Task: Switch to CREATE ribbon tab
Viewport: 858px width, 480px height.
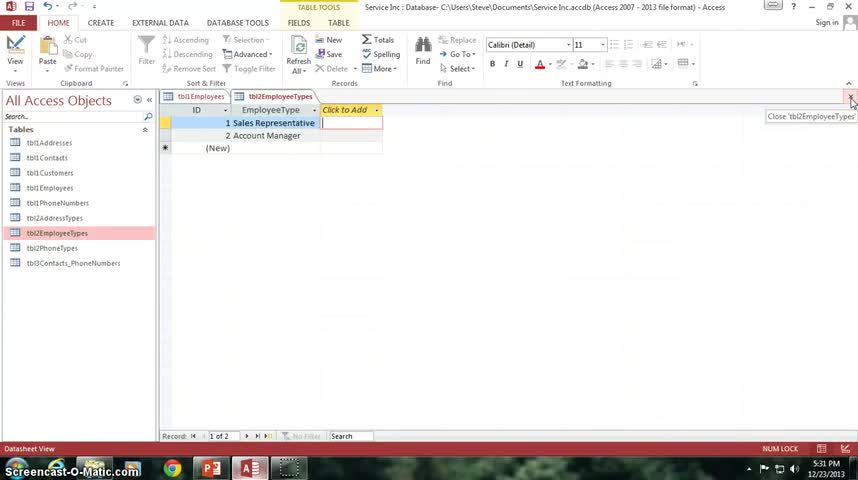Action: click(101, 23)
